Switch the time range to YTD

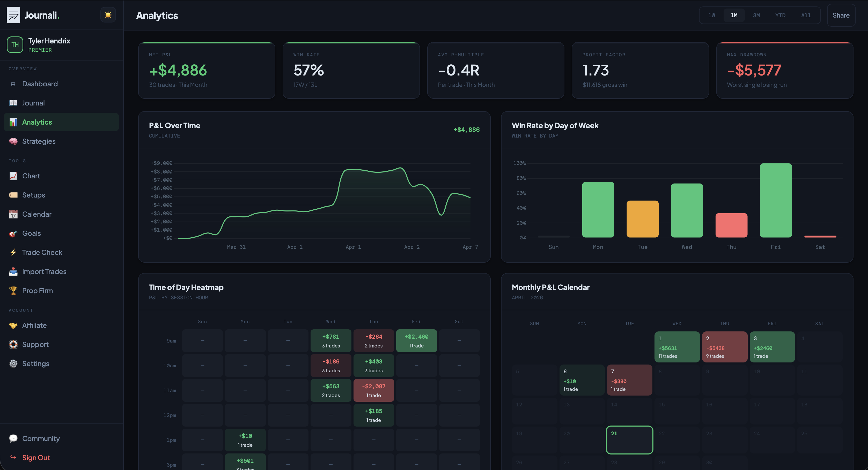tap(780, 16)
